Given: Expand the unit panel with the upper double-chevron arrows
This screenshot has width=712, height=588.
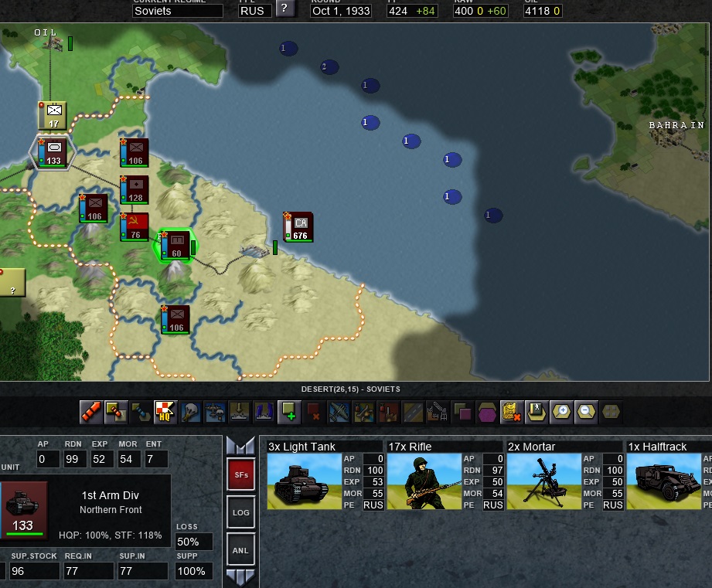Looking at the screenshot, I should [x=242, y=446].
